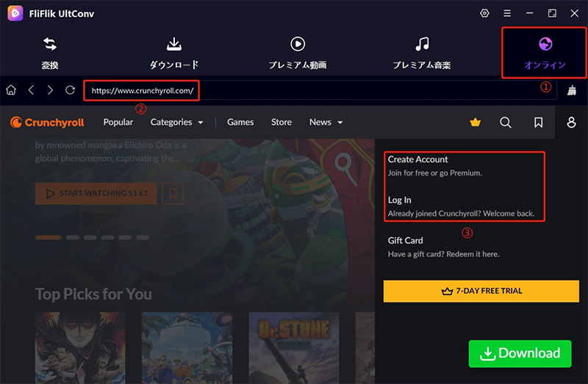The image size is (588, 384).
Task: Navigate back with the left arrow
Action: tap(31, 90)
